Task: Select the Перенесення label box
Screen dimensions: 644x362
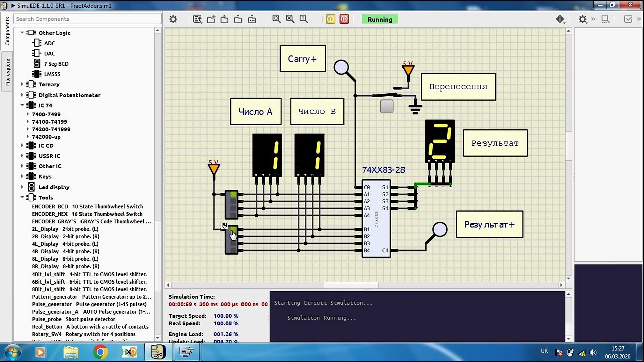Action: click(458, 87)
